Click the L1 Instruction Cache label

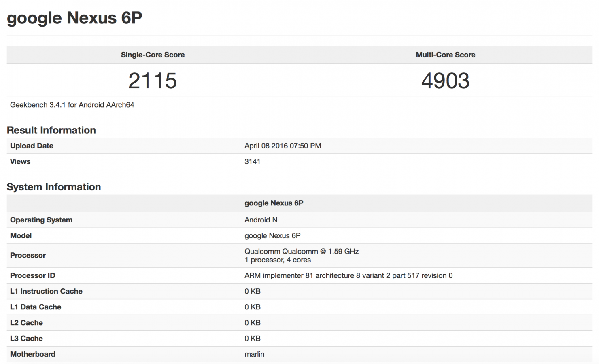coord(46,292)
